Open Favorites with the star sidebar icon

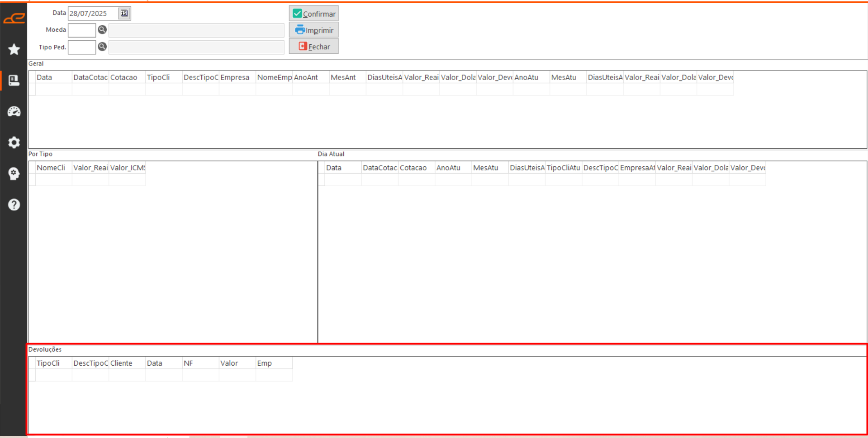(14, 49)
